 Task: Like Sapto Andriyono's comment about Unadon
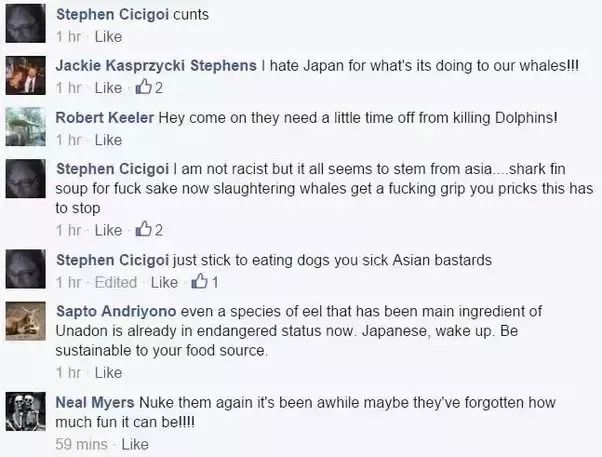click(x=108, y=373)
